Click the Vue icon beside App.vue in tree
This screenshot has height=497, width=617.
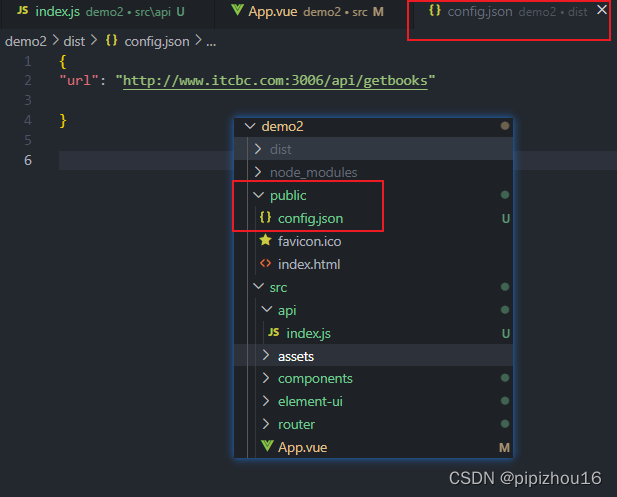[266, 447]
